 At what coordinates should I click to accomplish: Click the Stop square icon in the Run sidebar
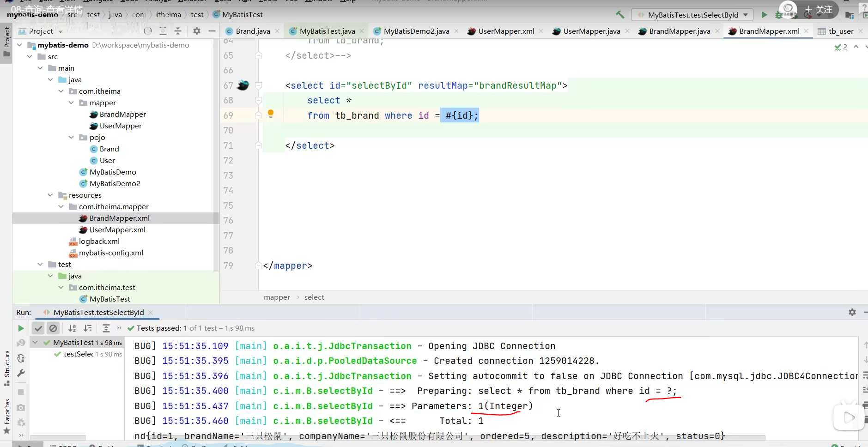21,392
